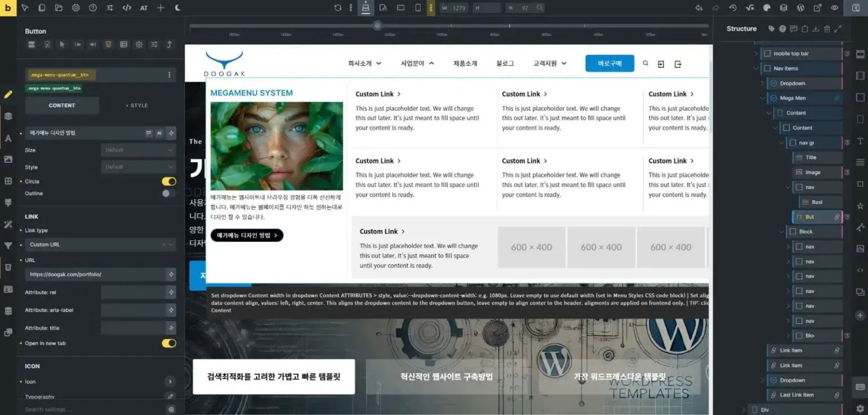The height and width of the screenshot is (415, 868).
Task: Disable the Open in new tab toggle
Action: pos(168,343)
